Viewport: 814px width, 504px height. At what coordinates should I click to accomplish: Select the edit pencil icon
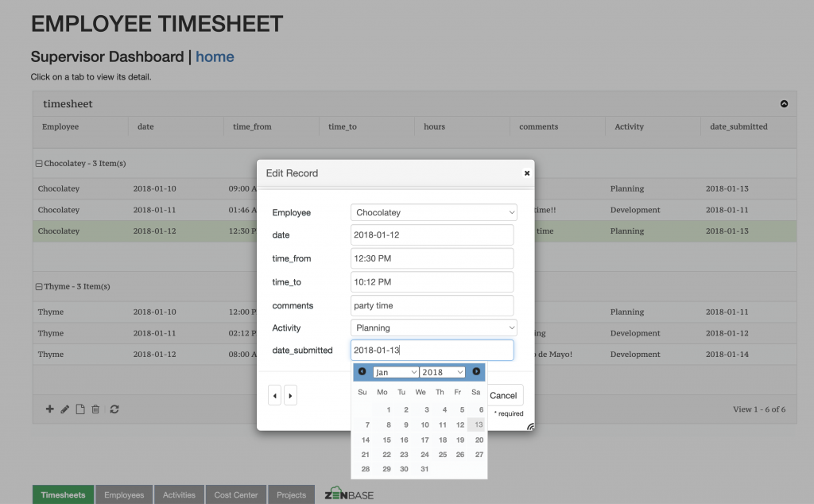64,409
